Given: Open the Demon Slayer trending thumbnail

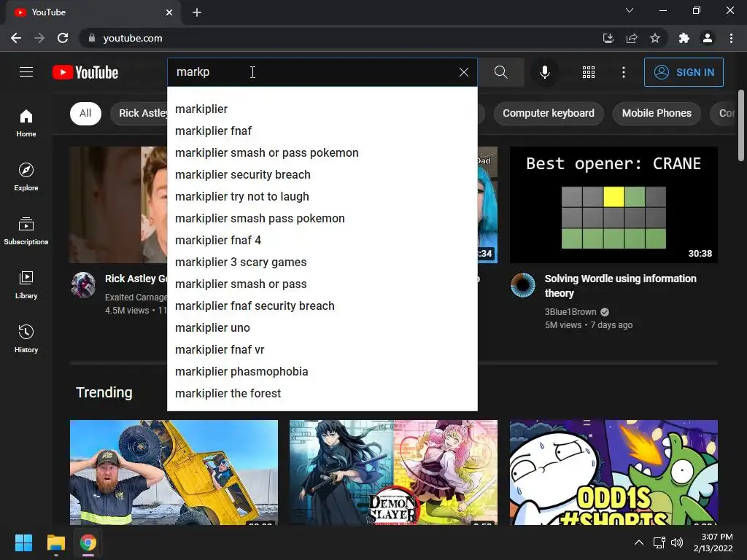Looking at the screenshot, I should 393,472.
